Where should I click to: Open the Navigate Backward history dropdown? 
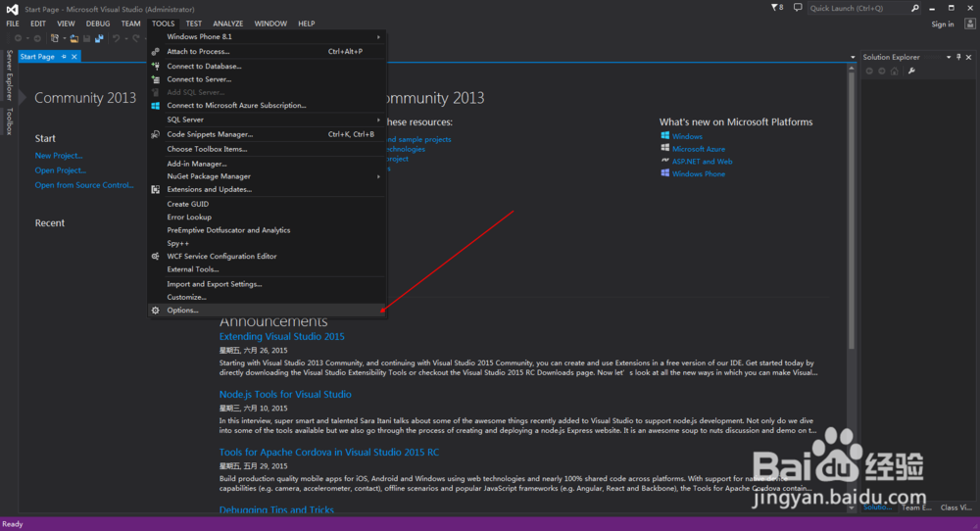(27, 39)
